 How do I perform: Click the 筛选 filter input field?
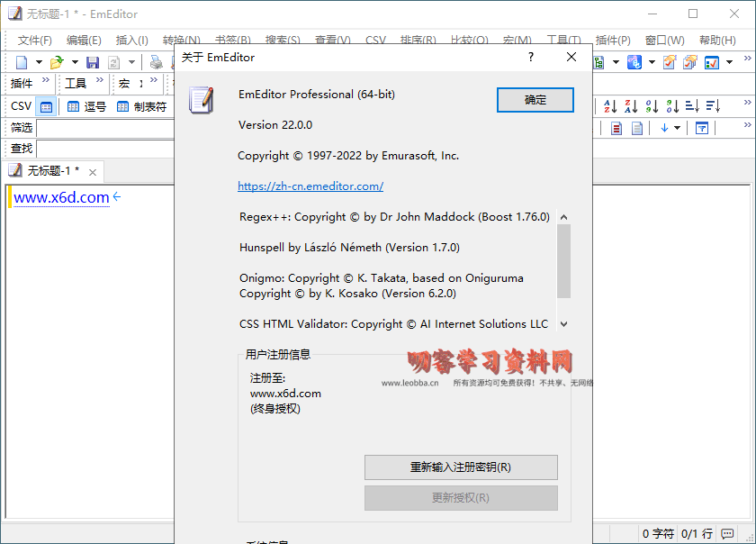(x=105, y=129)
